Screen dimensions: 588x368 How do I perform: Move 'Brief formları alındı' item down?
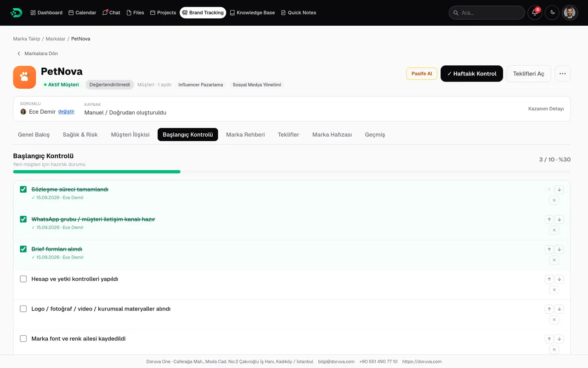pos(559,249)
